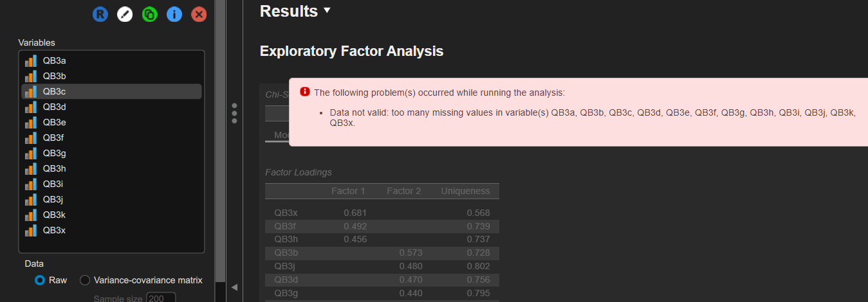Open the blue info help icon
This screenshot has width=868, height=302.
tap(174, 14)
